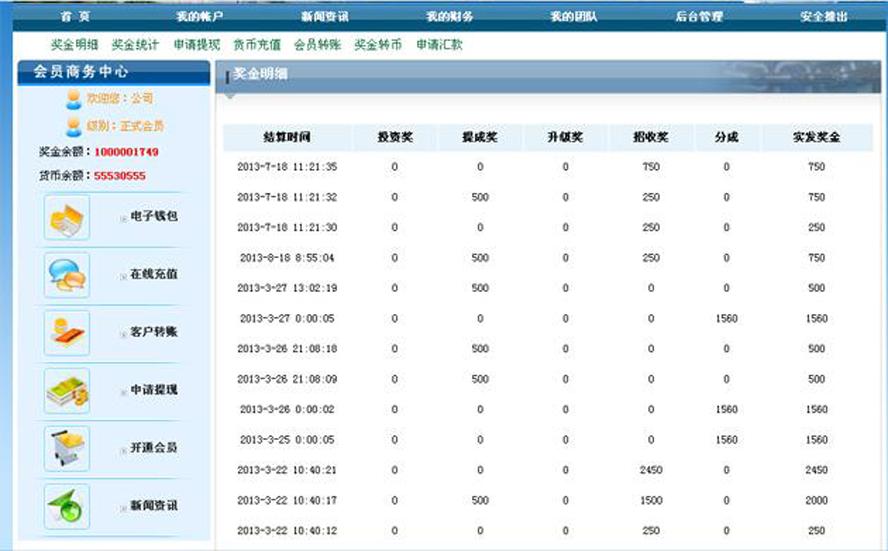
Task: Go to the 奖金统计 submenu link
Action: (x=135, y=45)
